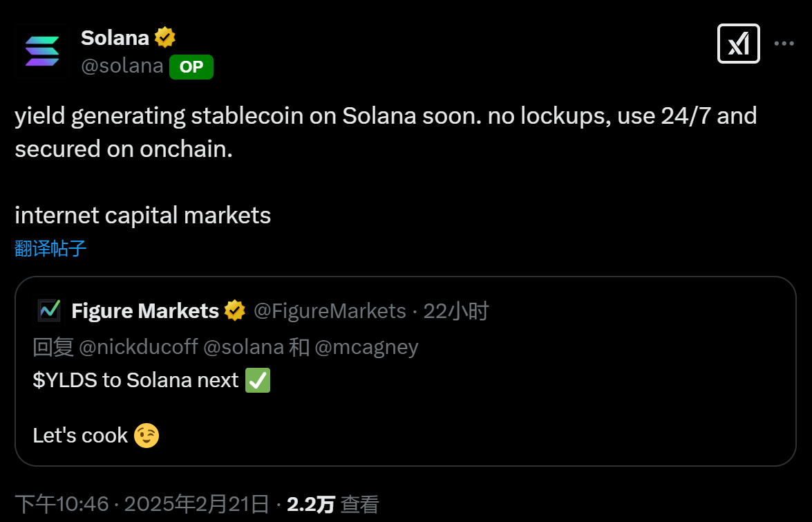The width and height of the screenshot is (812, 522).
Task: Click the Solana profile avatar
Action: pyautogui.click(x=43, y=51)
